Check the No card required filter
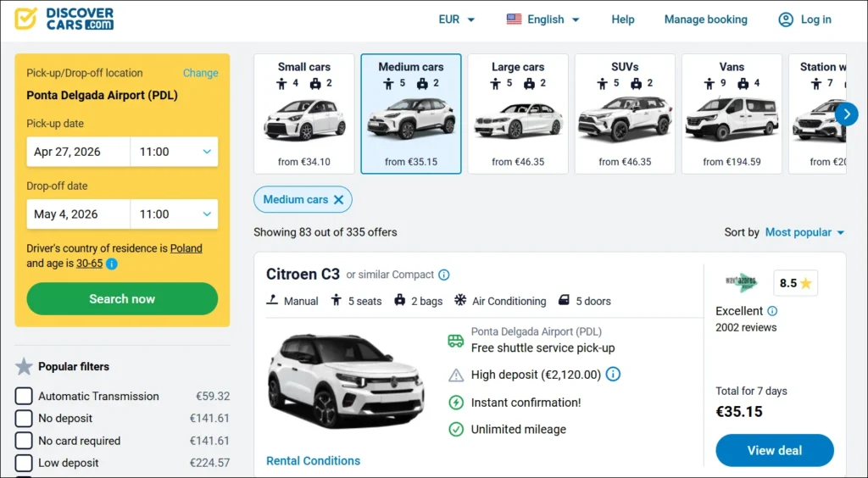The image size is (868, 478). [24, 441]
